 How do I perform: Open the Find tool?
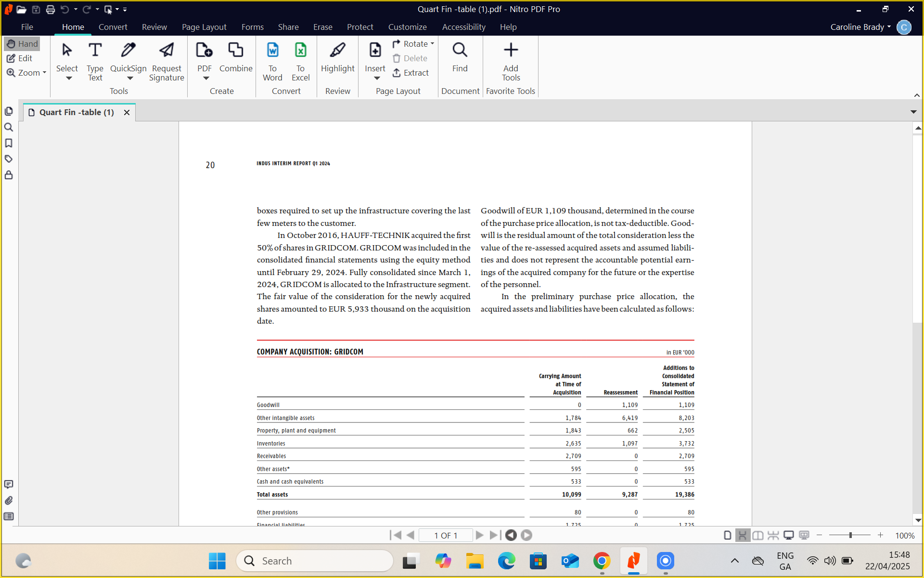pos(460,57)
